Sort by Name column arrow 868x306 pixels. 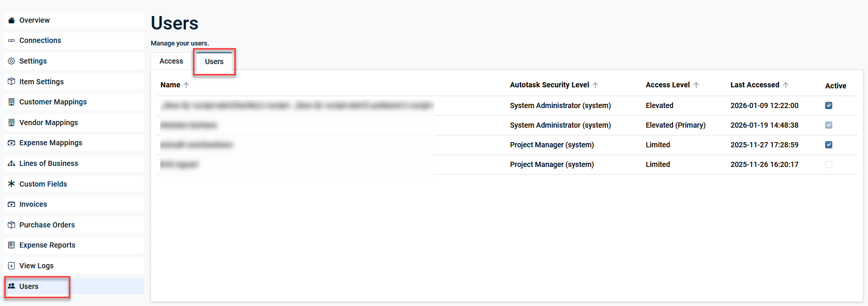(x=186, y=85)
